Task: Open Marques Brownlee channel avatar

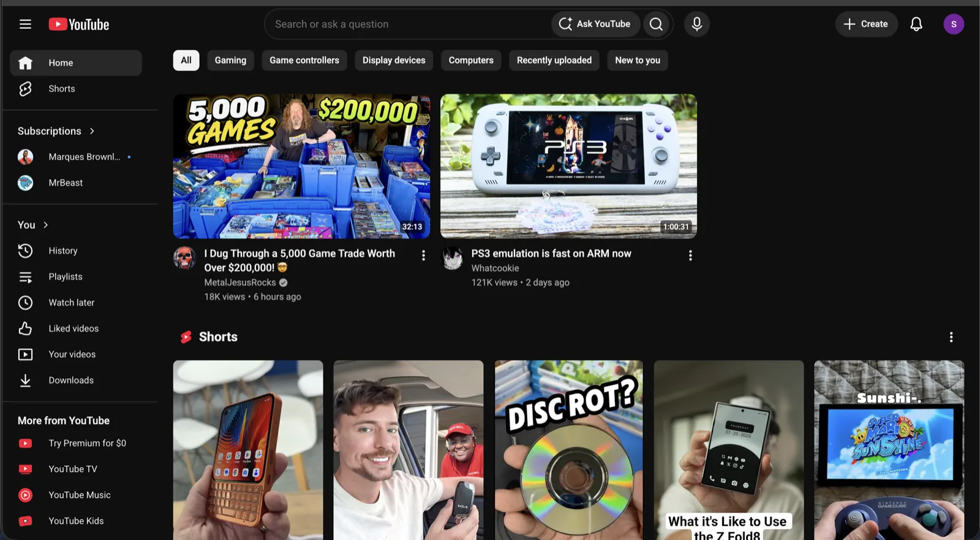Action: 25,157
